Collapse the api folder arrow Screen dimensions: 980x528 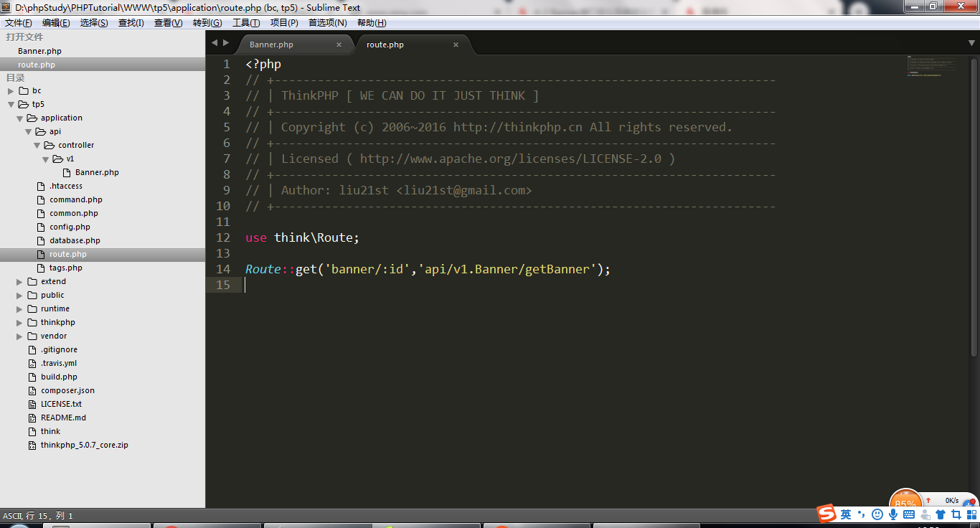[x=28, y=132]
